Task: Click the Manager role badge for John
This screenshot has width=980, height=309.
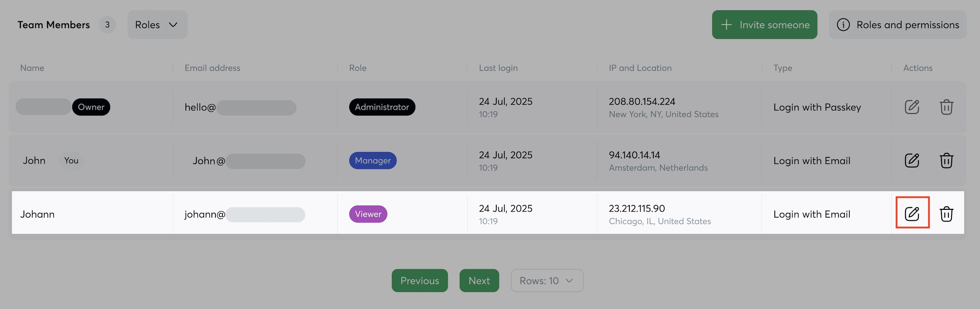Action: click(x=372, y=160)
